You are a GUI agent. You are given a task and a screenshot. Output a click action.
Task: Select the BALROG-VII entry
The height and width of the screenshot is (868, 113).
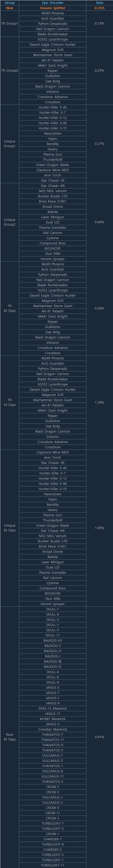(53, 641)
